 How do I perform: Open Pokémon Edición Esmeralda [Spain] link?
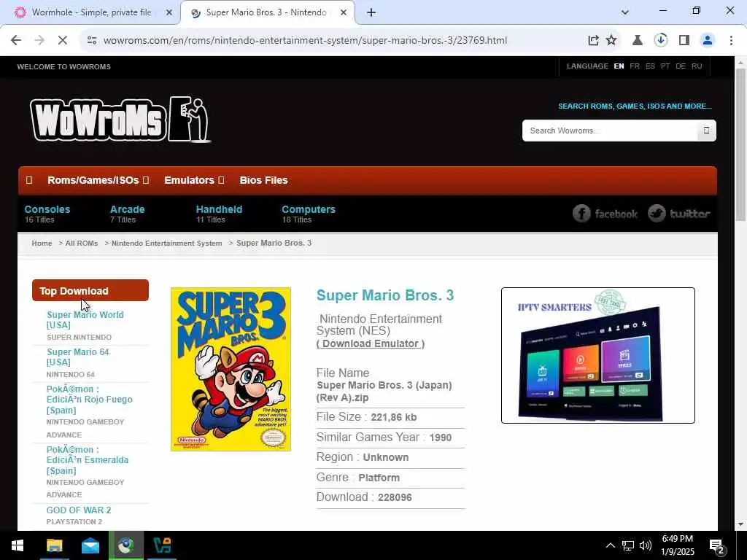point(88,460)
